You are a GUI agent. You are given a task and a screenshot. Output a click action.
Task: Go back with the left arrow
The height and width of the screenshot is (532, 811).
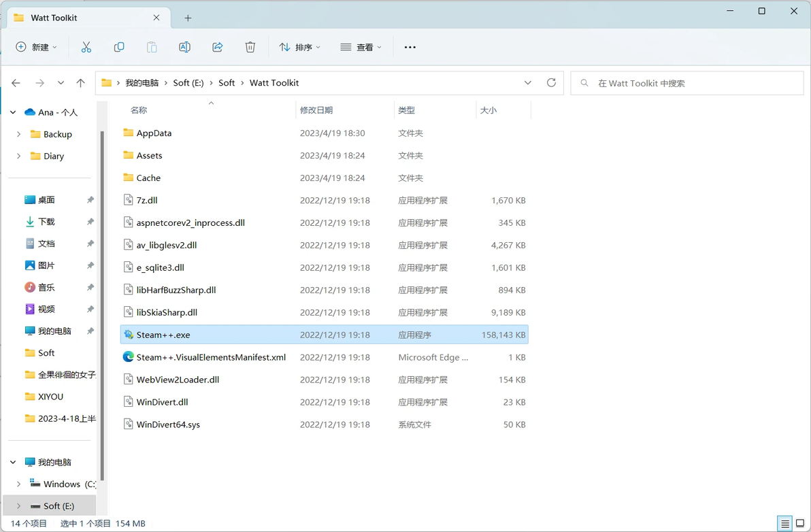tap(16, 83)
